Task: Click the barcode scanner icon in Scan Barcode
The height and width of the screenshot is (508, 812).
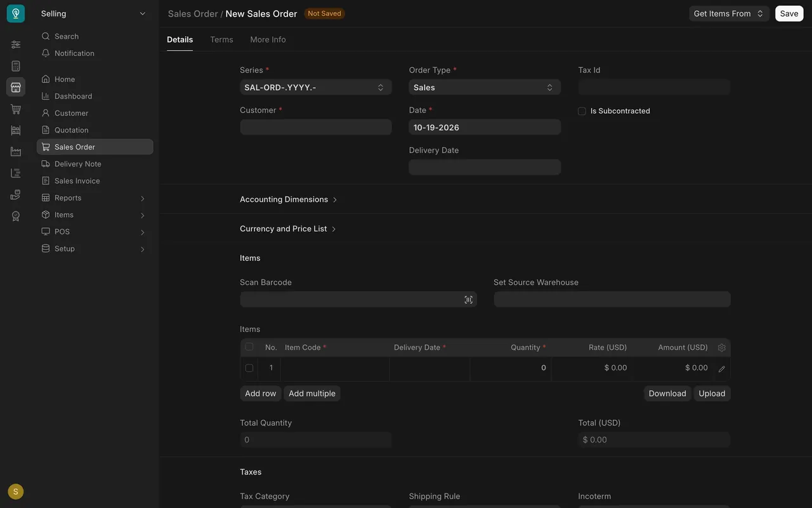Action: [468, 300]
